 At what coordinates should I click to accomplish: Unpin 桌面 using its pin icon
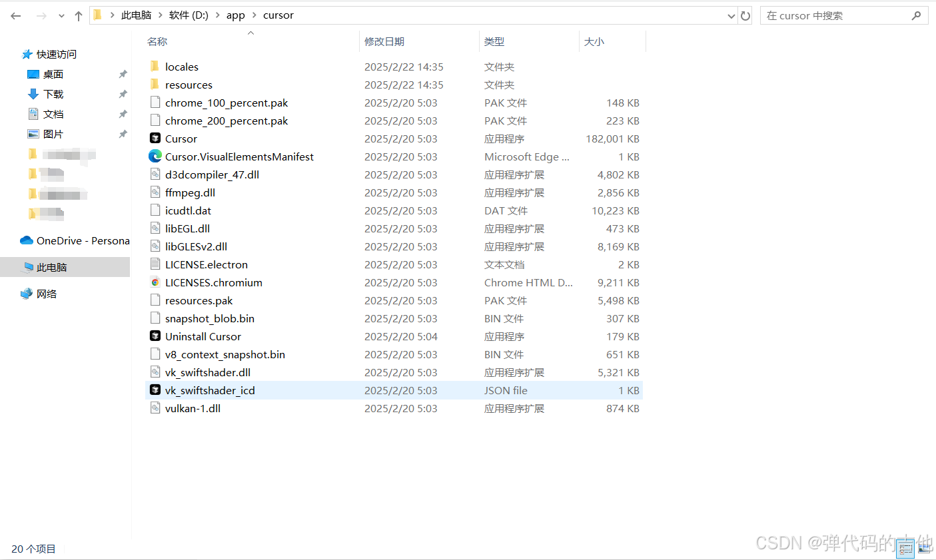(x=123, y=74)
